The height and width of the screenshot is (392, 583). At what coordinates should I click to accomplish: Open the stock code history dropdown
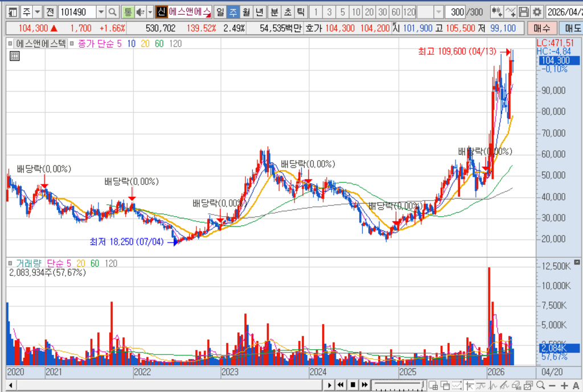click(101, 13)
